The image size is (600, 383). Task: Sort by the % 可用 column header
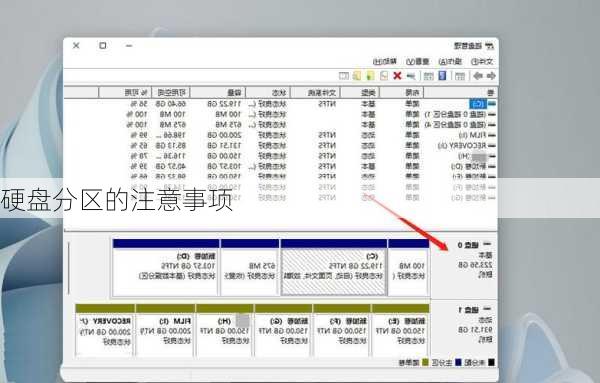pyautogui.click(x=125, y=93)
